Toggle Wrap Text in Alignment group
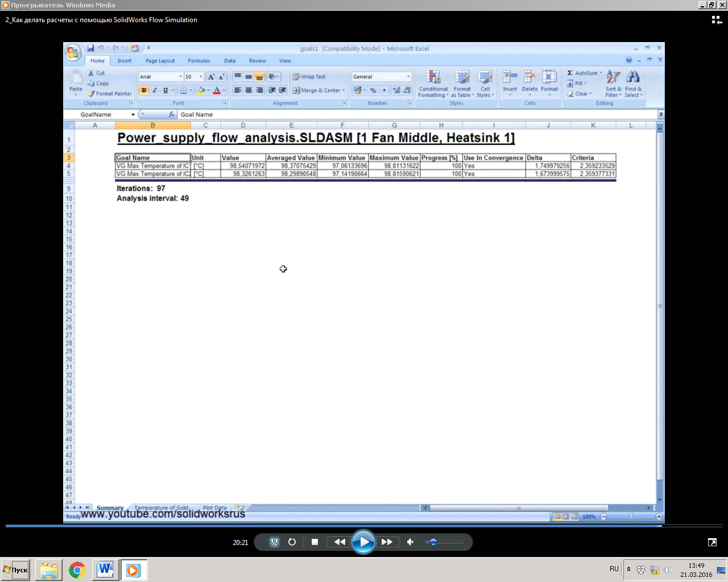This screenshot has height=582, width=728. click(x=309, y=77)
